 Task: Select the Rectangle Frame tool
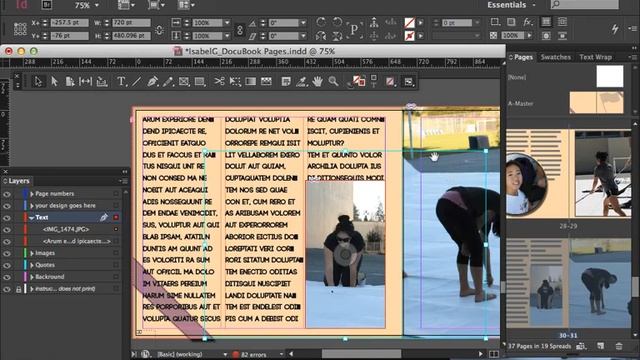click(x=184, y=82)
